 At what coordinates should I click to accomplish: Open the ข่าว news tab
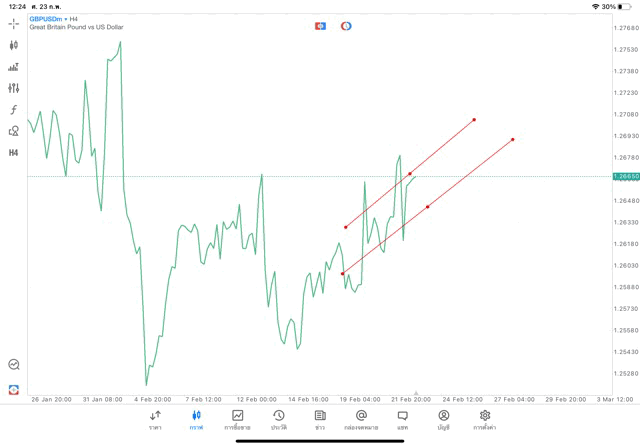tap(319, 419)
